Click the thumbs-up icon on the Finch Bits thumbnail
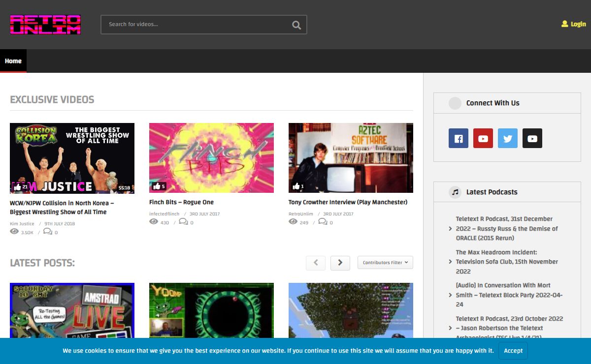The image size is (591, 364). click(157, 186)
